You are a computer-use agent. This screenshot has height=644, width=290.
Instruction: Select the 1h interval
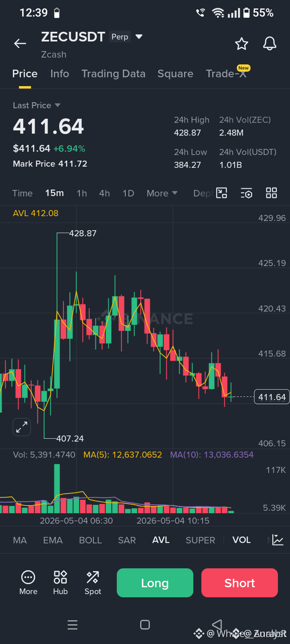click(x=82, y=193)
